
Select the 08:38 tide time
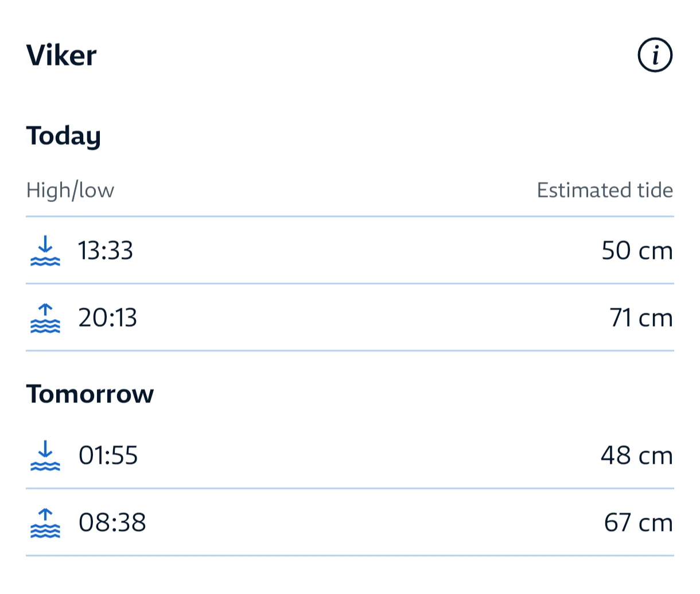click(112, 523)
